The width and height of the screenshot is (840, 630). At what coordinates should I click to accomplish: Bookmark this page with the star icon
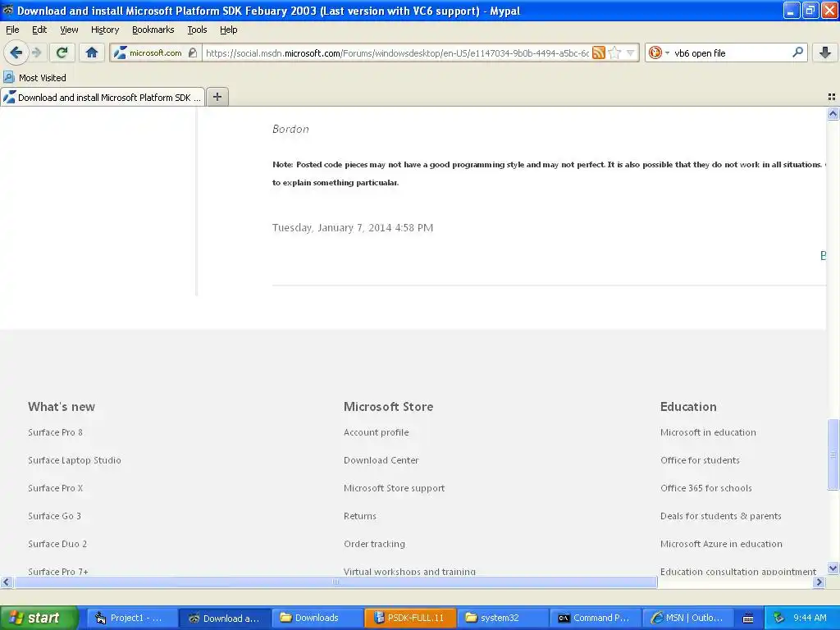[615, 52]
